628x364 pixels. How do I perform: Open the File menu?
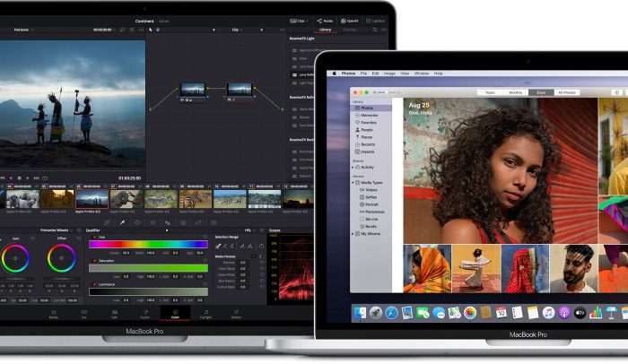coord(363,74)
